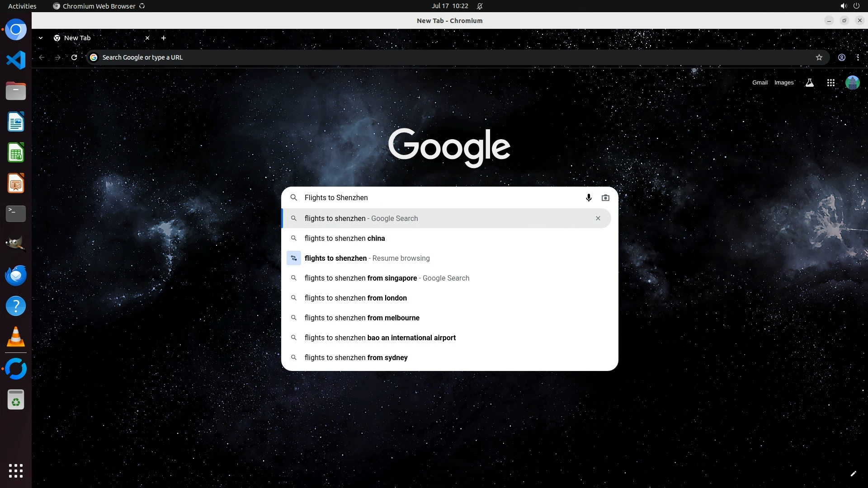
Task: Click the Google account avatar
Action: (x=852, y=83)
